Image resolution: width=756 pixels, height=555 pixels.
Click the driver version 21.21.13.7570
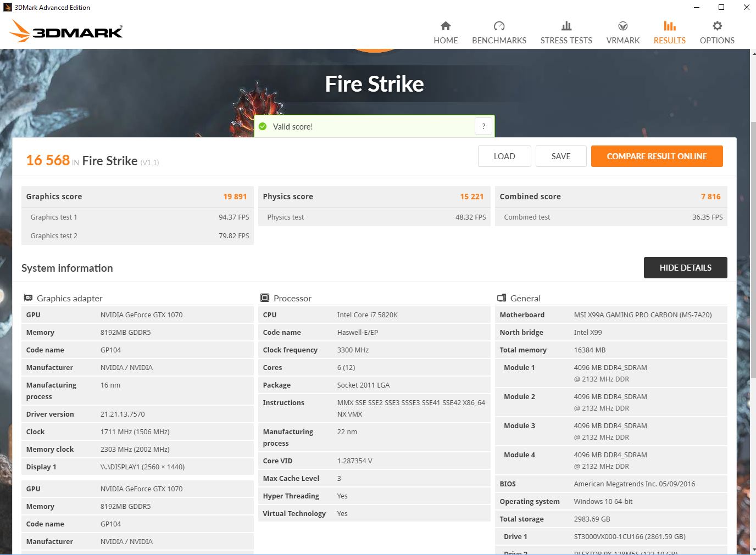coord(123,414)
